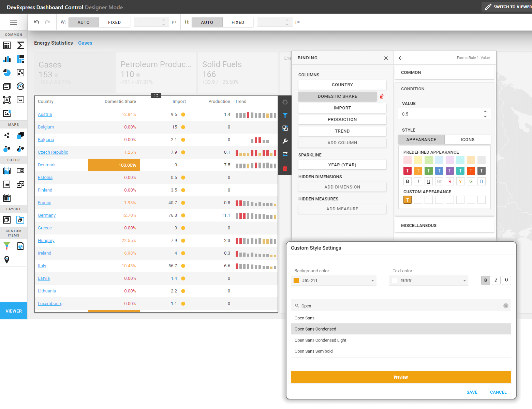Viewport: 532px width, 409px height.
Task: Enable underline formatting for custom style
Action: (506, 280)
